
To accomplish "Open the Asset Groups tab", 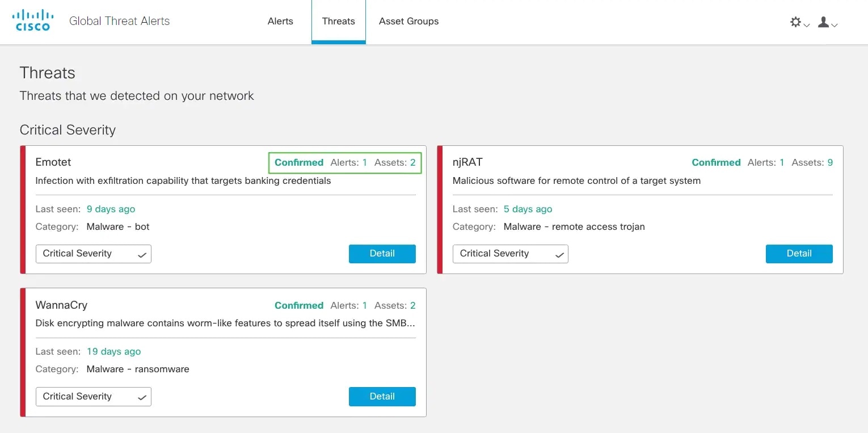I will 409,21.
